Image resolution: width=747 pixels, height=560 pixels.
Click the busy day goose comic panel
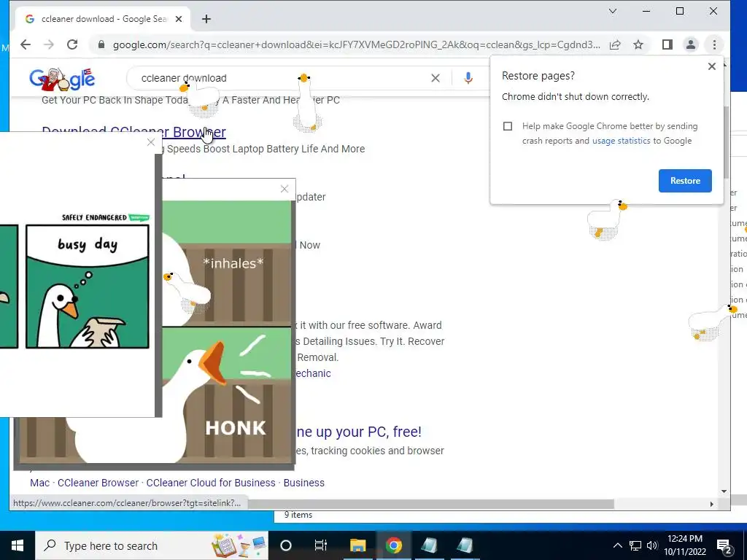coord(88,286)
